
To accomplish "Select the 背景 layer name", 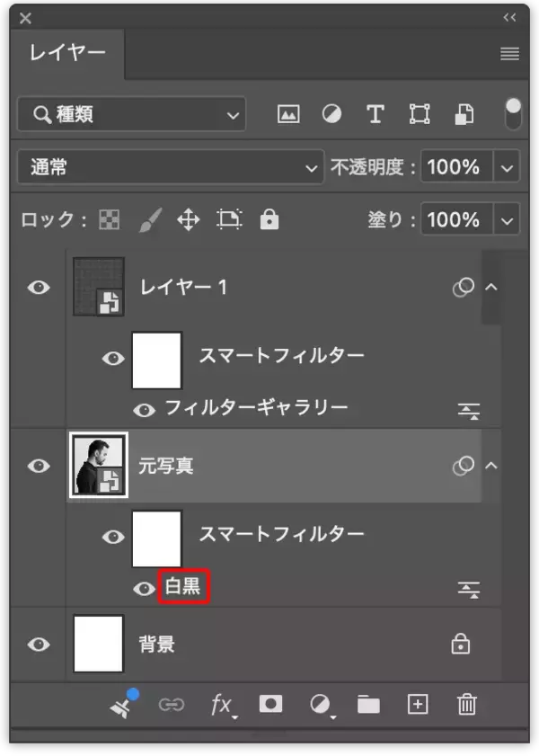I will click(157, 645).
